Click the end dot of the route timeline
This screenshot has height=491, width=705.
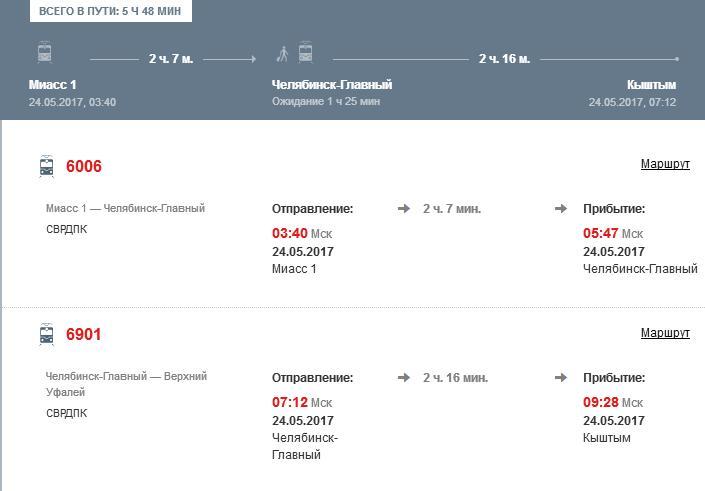point(677,59)
